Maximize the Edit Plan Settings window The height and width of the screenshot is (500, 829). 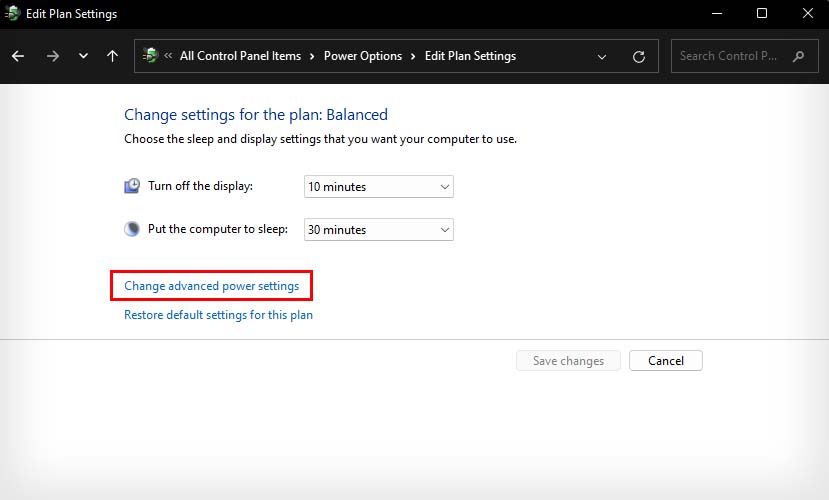click(762, 13)
